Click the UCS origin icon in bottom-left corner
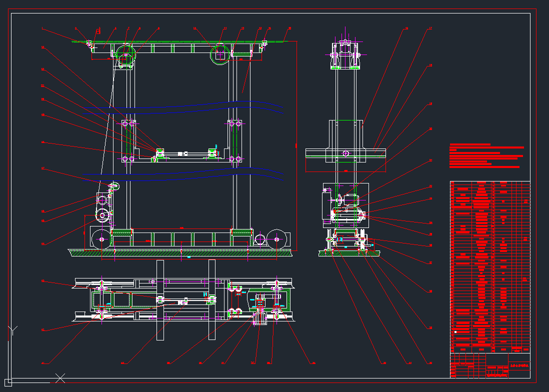 (x=7, y=382)
